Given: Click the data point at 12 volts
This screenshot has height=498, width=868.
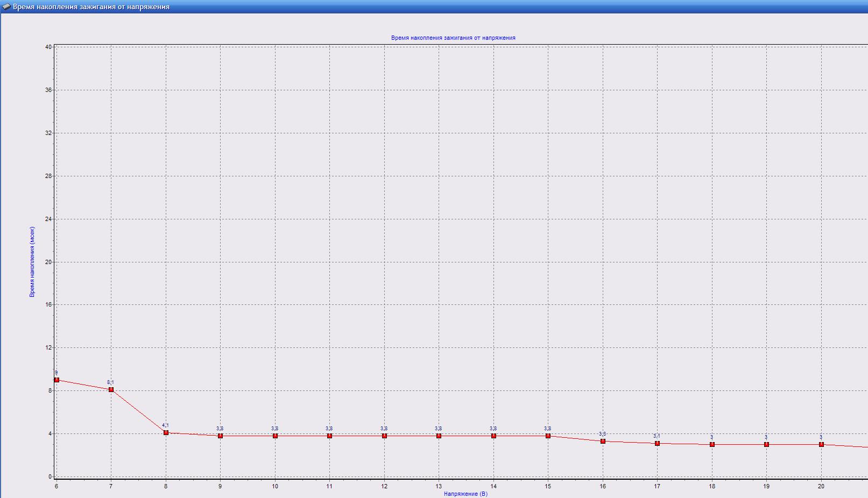Looking at the screenshot, I should pos(384,436).
